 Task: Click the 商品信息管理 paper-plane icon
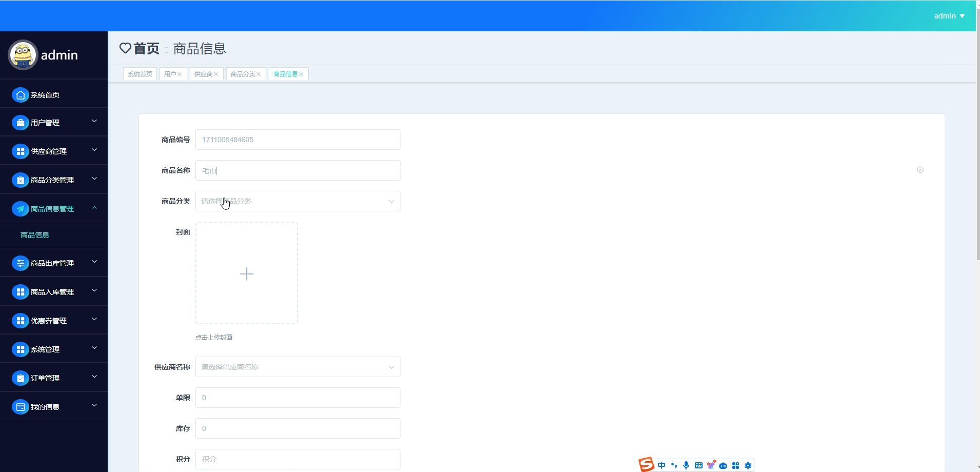point(20,209)
